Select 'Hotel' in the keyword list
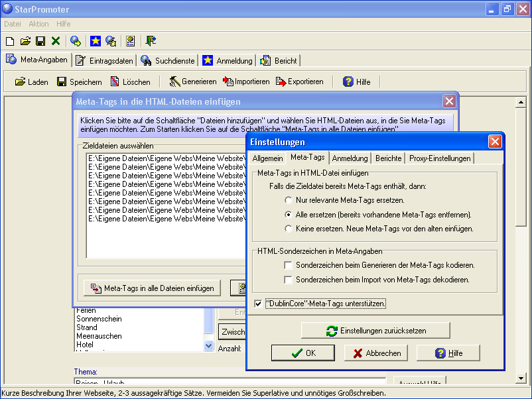 point(85,345)
